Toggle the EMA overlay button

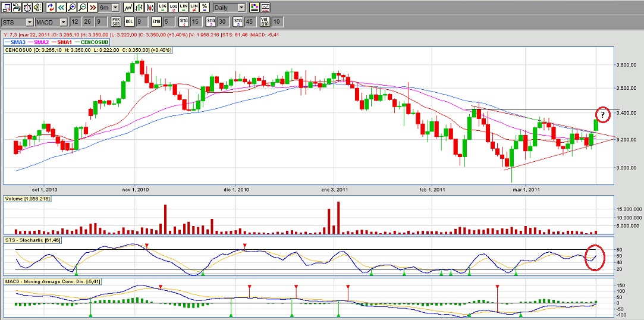coord(156,22)
